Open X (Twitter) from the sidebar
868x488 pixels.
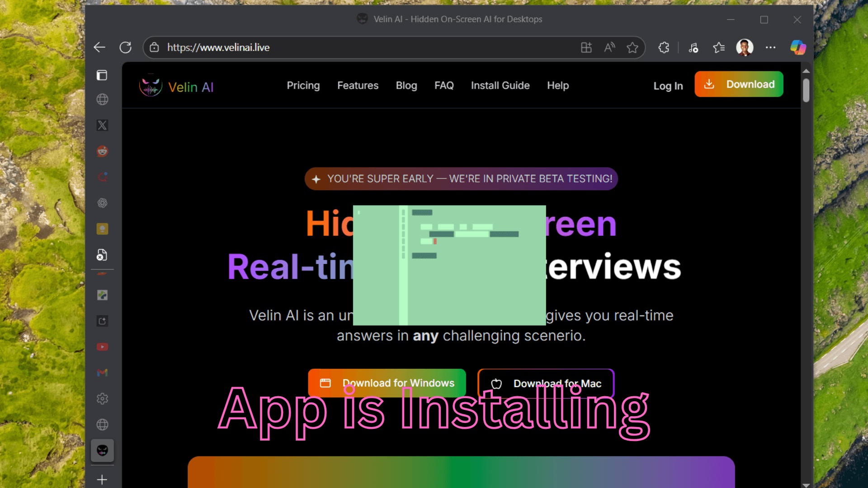(x=102, y=125)
